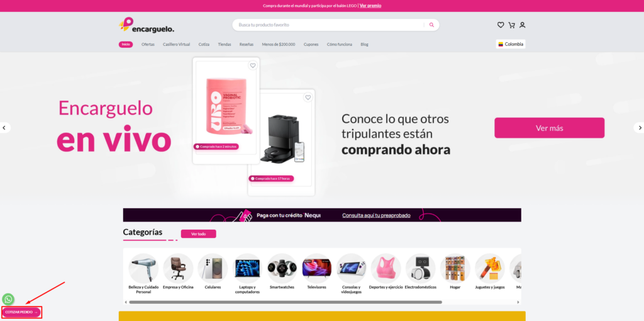The image size is (644, 321).
Task: Open Menos de $200.000 menu item
Action: (x=279, y=45)
